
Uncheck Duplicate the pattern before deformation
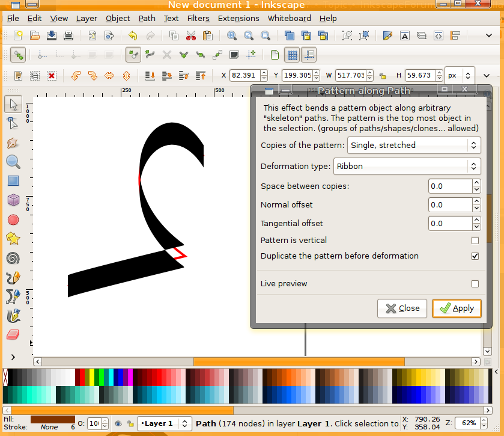pyautogui.click(x=475, y=256)
